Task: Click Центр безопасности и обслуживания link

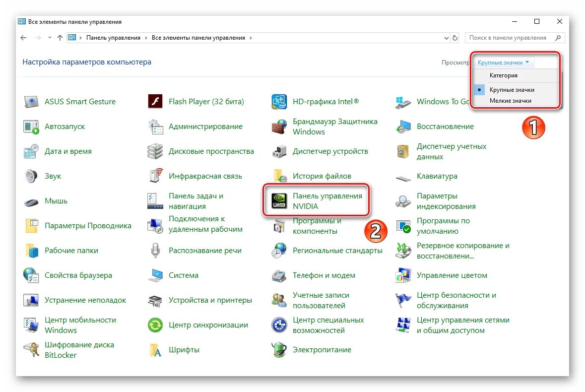Action: [x=456, y=300]
